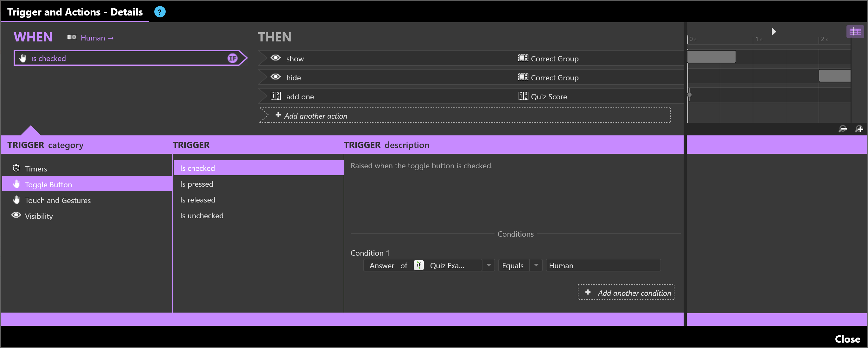Zoom out the timeline with minus magnifier
The width and height of the screenshot is (868, 348).
pos(842,129)
